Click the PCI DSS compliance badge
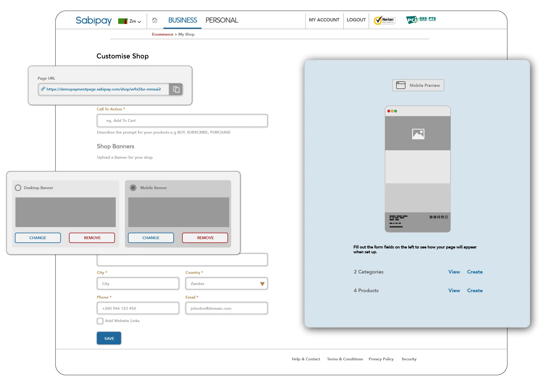 (x=421, y=20)
